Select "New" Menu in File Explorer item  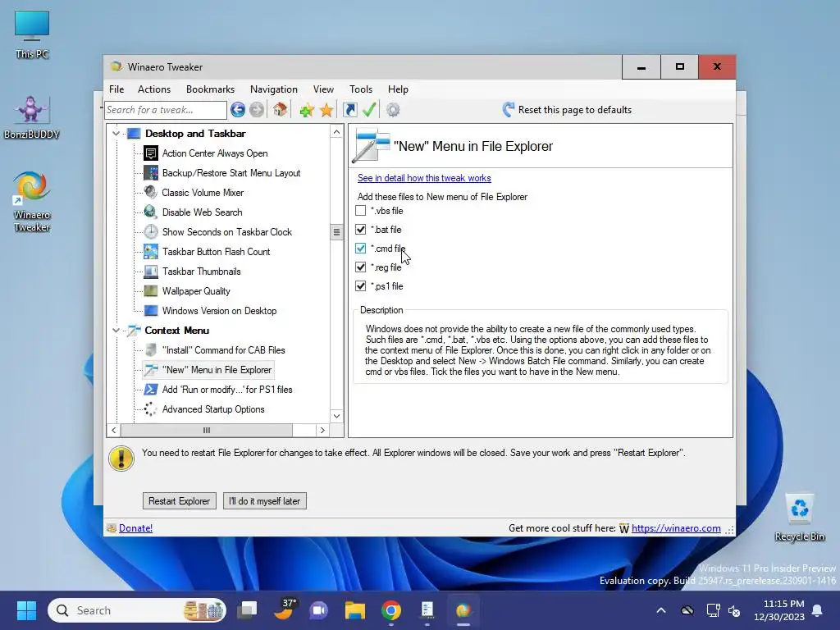(x=217, y=370)
